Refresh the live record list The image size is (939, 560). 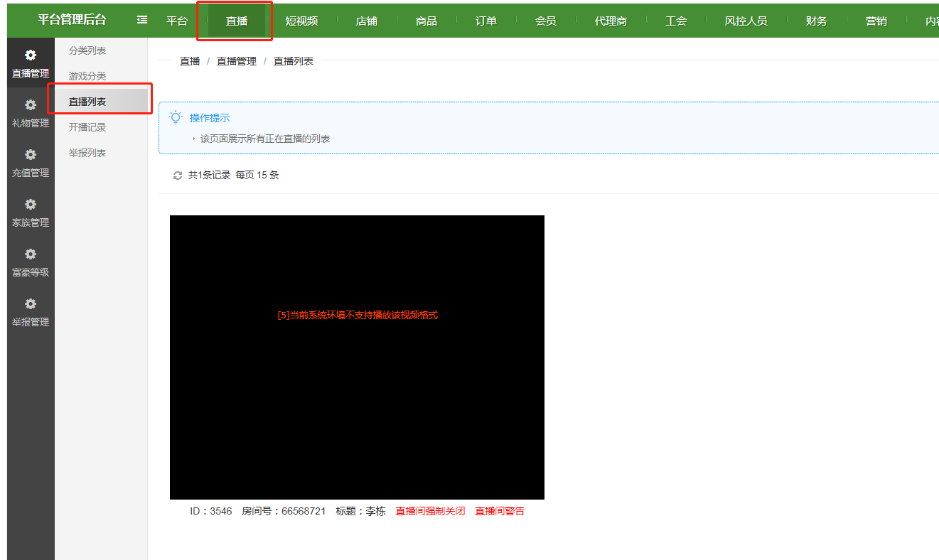tap(177, 175)
